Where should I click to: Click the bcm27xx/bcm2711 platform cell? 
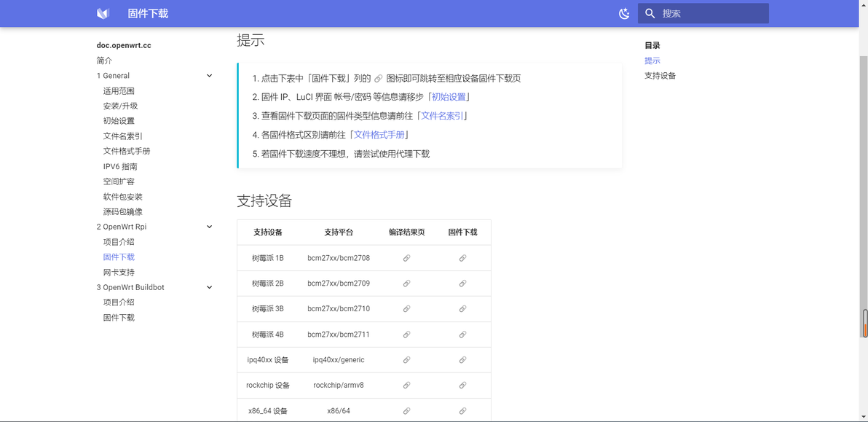(x=339, y=335)
